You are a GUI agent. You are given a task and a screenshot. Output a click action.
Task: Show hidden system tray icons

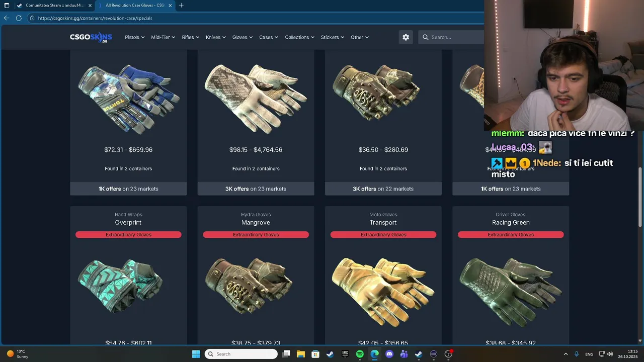coord(566,354)
